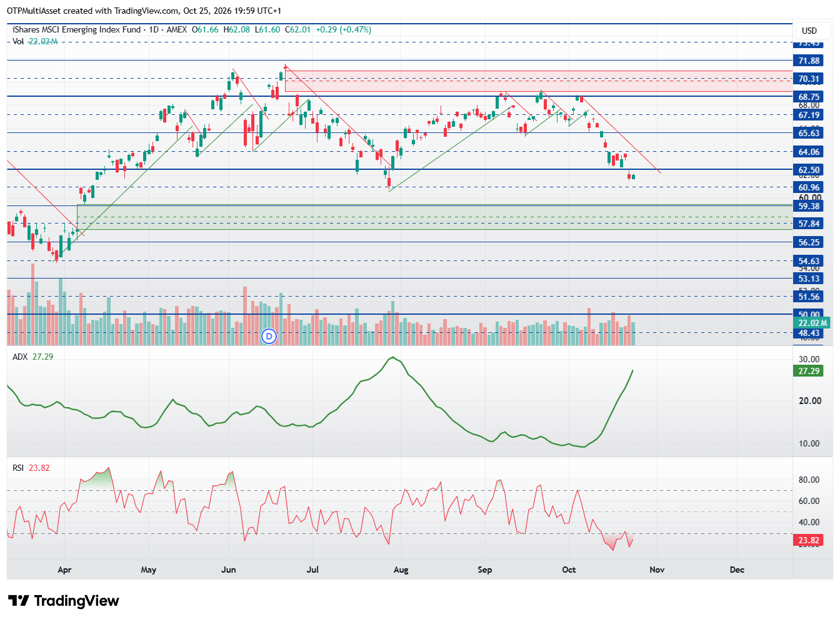Click the ADX indicator legend label

[x=20, y=357]
